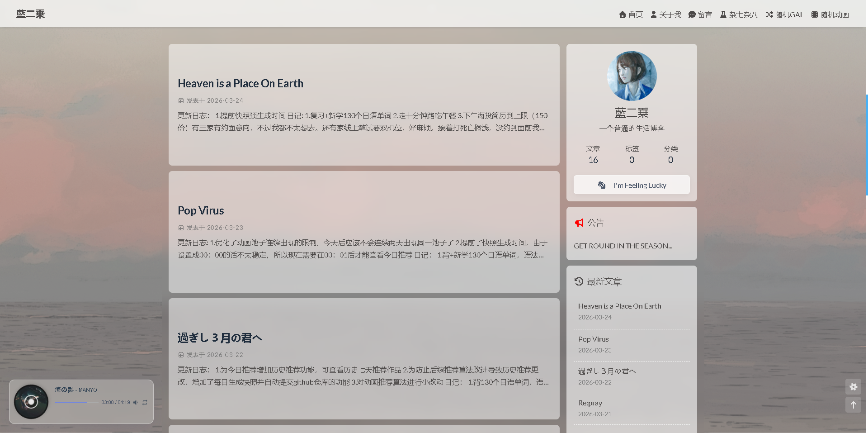This screenshot has height=433, width=868.
Task: Toggle the loop mode on the music player
Action: pos(145,402)
